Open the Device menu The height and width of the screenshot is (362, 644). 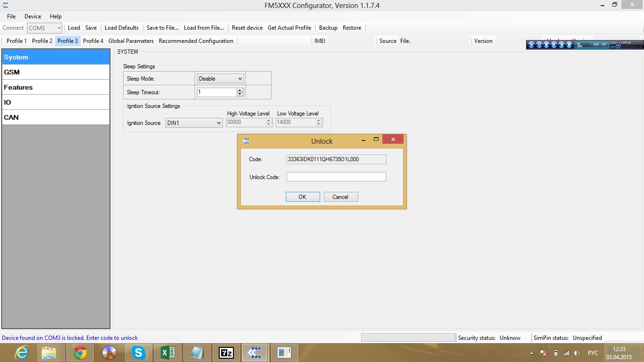(33, 16)
